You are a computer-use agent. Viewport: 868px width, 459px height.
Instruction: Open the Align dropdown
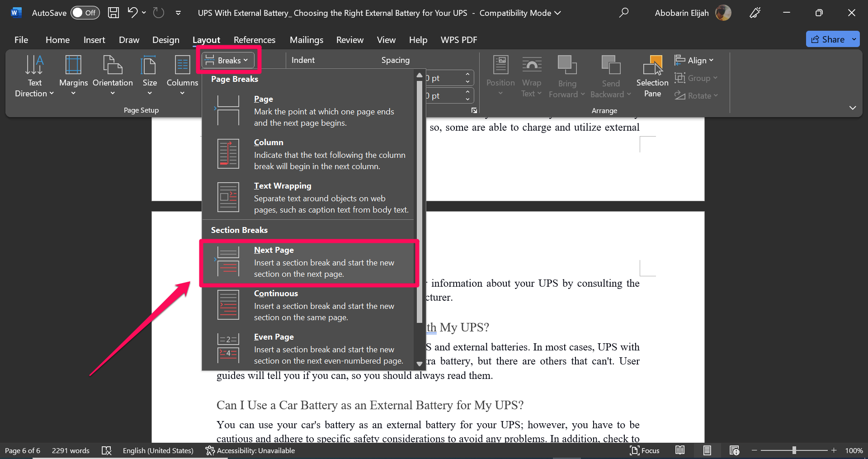(x=694, y=60)
